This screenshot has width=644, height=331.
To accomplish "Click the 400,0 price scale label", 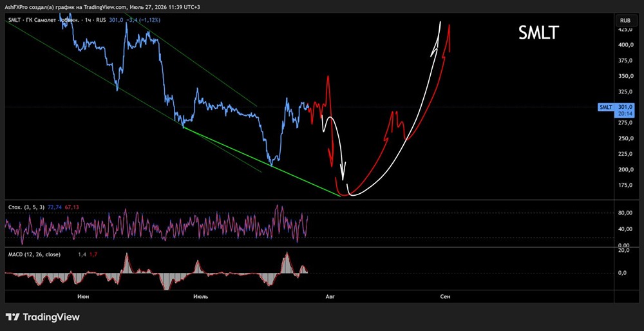I will coord(624,45).
